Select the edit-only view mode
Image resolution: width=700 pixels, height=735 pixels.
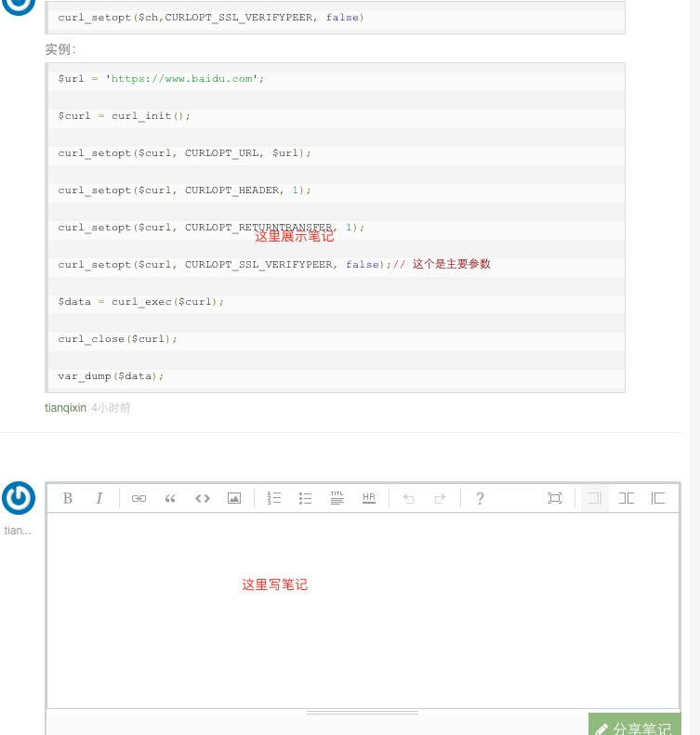pos(595,498)
